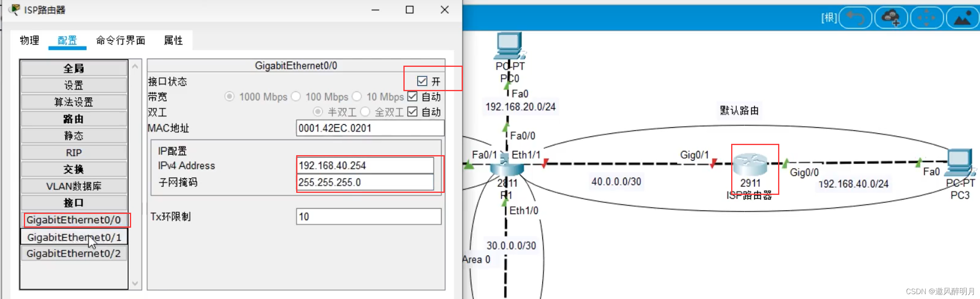This screenshot has width=980, height=299.
Task: Click the move object arrows icon
Action: [x=927, y=18]
